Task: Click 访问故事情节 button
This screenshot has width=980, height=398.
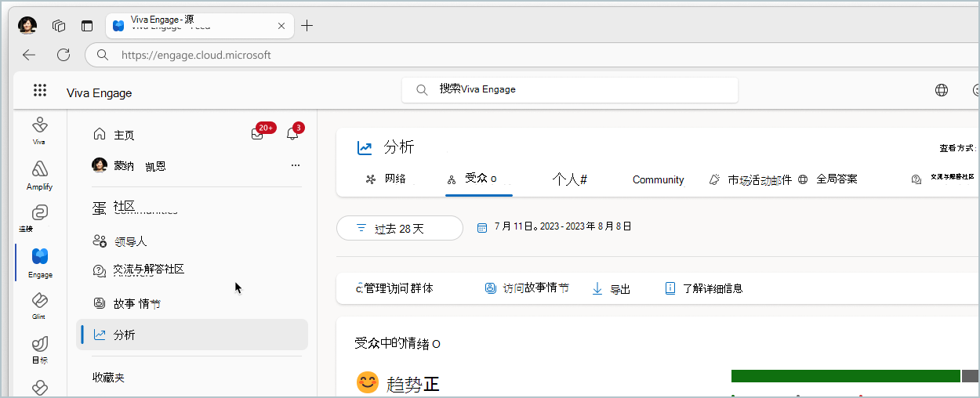Action: 527,288
